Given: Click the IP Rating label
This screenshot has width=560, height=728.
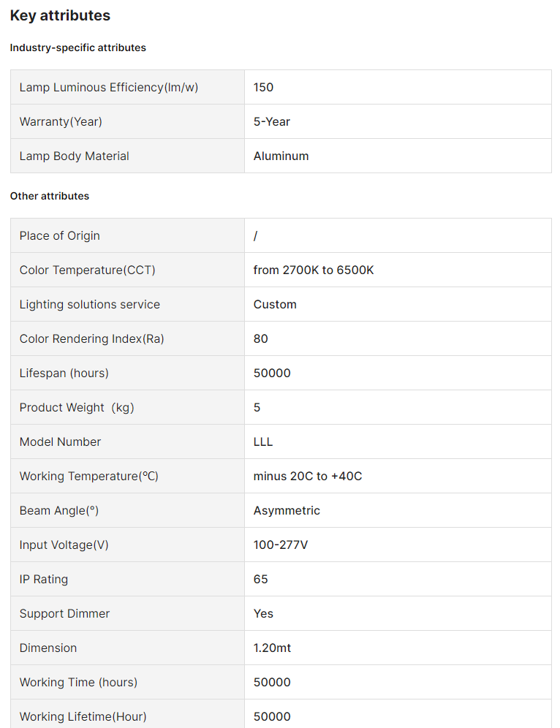Looking at the screenshot, I should coord(44,579).
